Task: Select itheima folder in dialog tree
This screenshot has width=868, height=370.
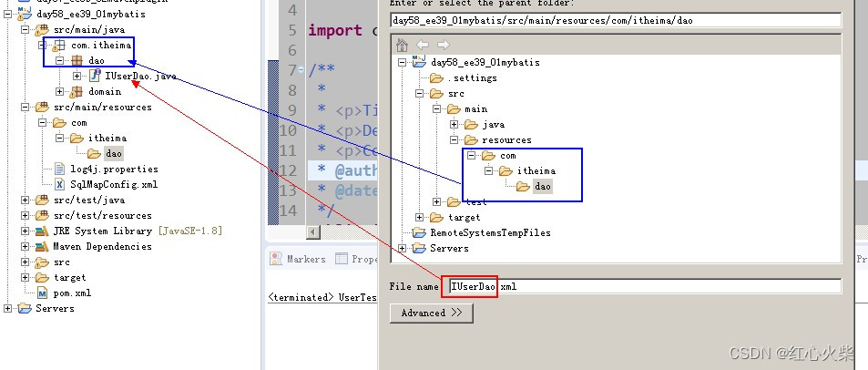Action: pyautogui.click(x=536, y=171)
